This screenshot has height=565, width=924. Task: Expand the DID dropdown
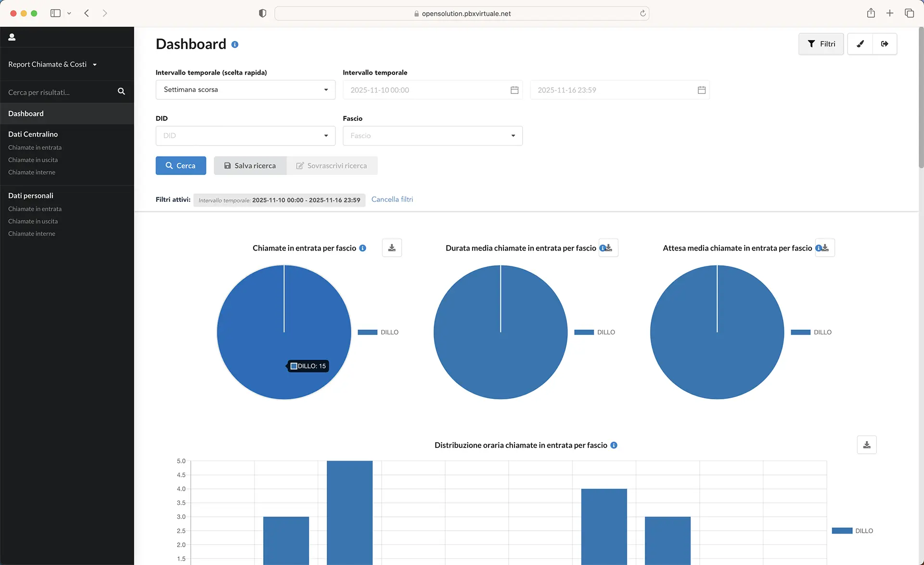point(245,136)
